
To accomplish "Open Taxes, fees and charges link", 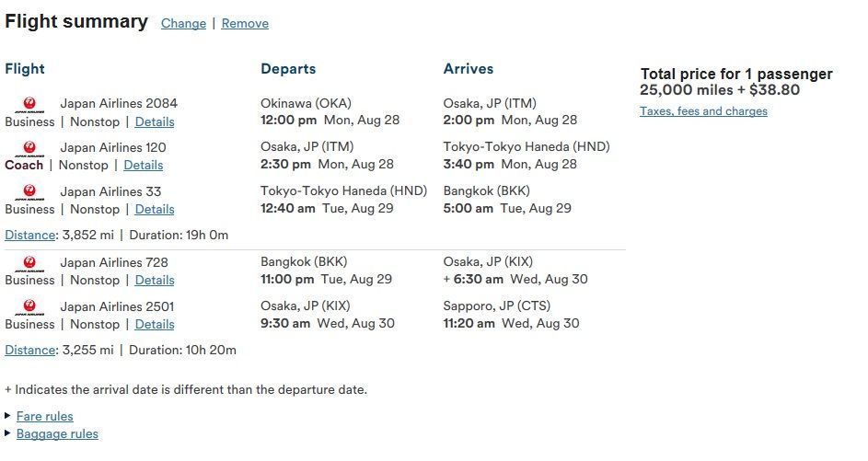I will [x=703, y=111].
